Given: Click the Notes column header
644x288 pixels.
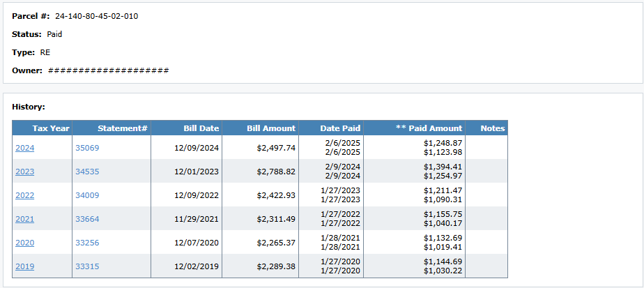Looking at the screenshot, I should point(492,128).
